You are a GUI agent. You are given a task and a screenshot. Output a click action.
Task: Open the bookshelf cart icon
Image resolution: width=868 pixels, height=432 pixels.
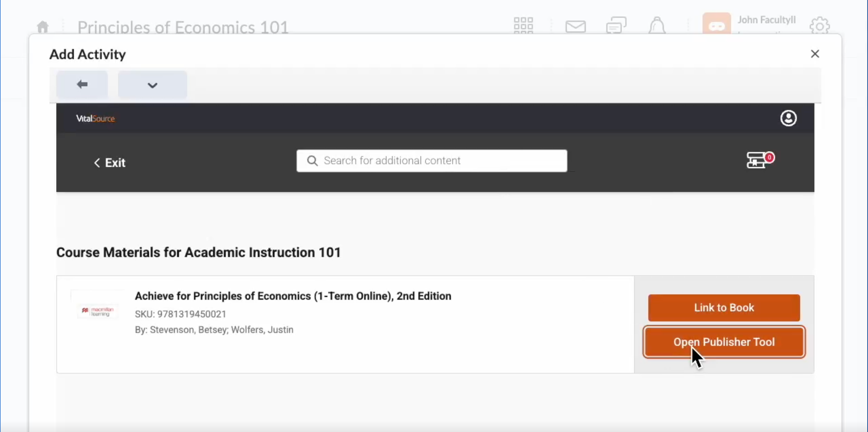tap(760, 160)
